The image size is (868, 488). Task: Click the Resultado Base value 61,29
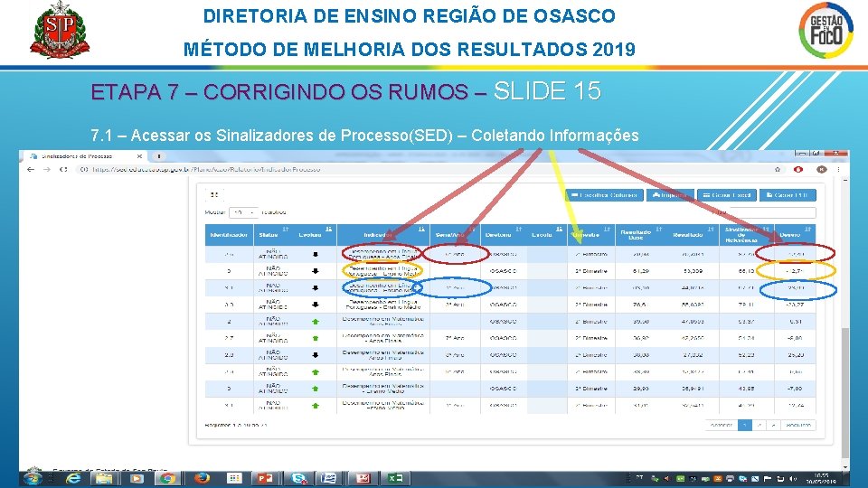click(x=641, y=271)
